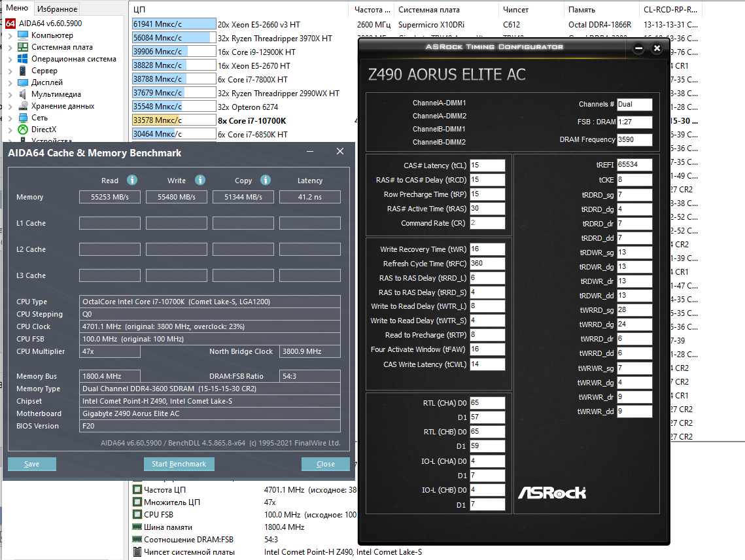Select the 16x Core i9-12900K HT row
Screen dimensions: 745x560
point(256,52)
